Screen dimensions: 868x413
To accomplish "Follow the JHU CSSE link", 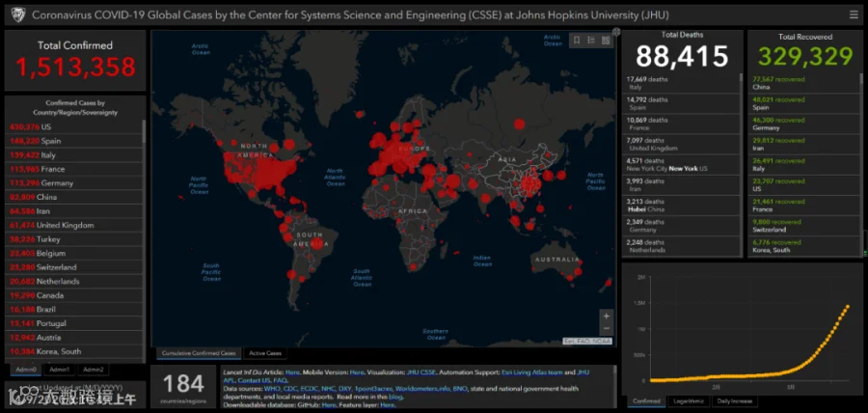I will pos(421,372).
